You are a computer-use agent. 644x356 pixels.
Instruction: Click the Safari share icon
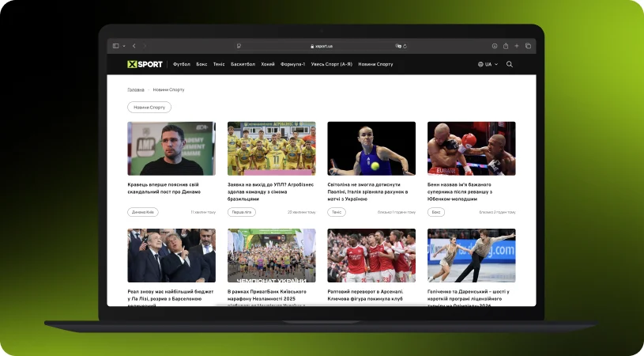[x=506, y=46]
